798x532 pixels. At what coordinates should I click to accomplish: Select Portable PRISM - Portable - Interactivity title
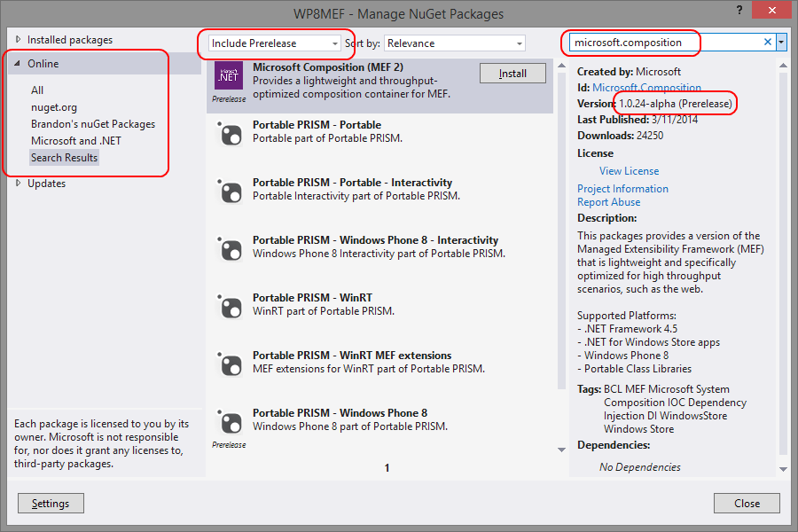pos(352,183)
